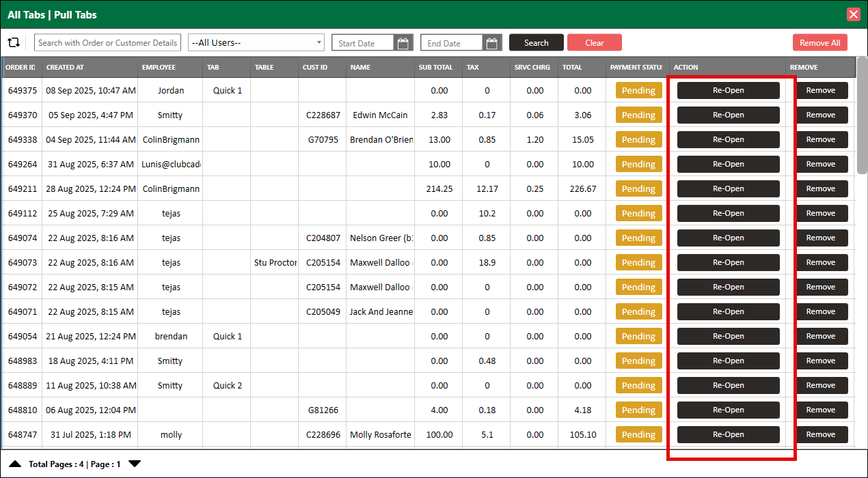Re-Open order 649054

coord(729,336)
